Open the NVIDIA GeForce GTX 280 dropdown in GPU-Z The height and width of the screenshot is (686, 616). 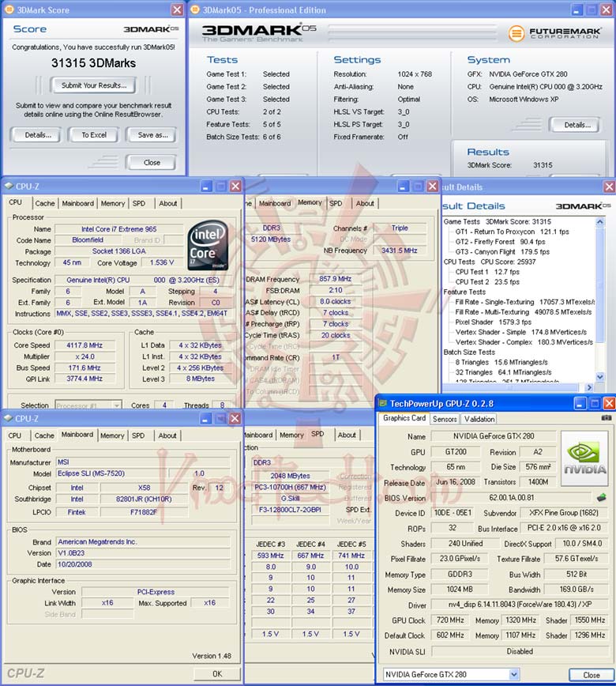514,674
